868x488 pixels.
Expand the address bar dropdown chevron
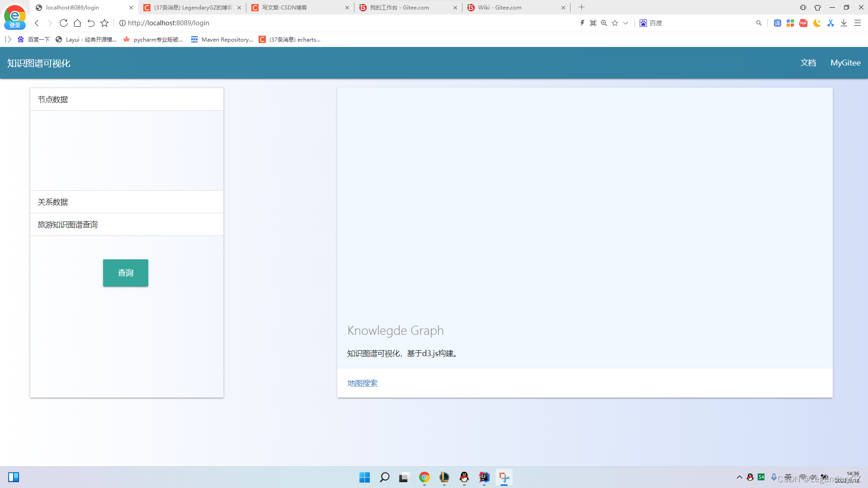pos(626,23)
